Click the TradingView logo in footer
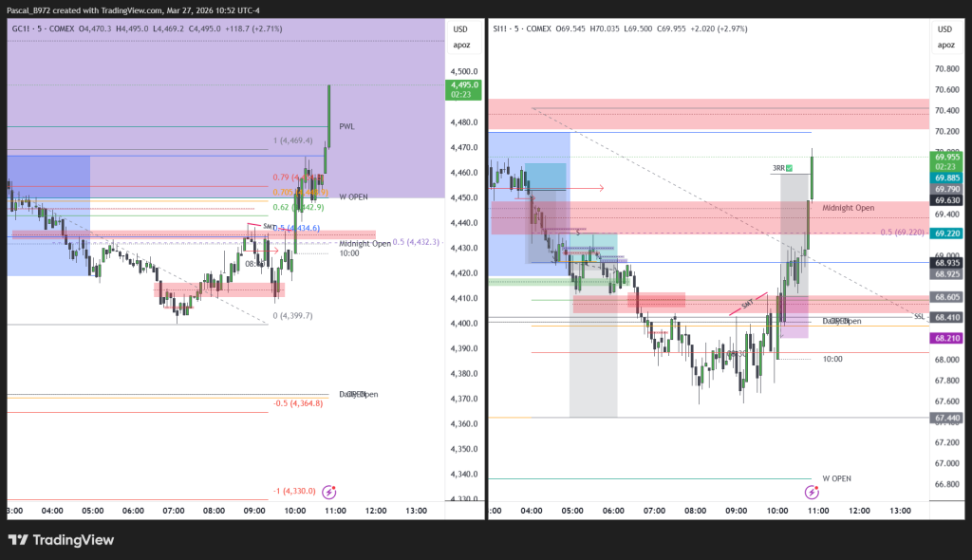972x560 pixels. [x=61, y=540]
